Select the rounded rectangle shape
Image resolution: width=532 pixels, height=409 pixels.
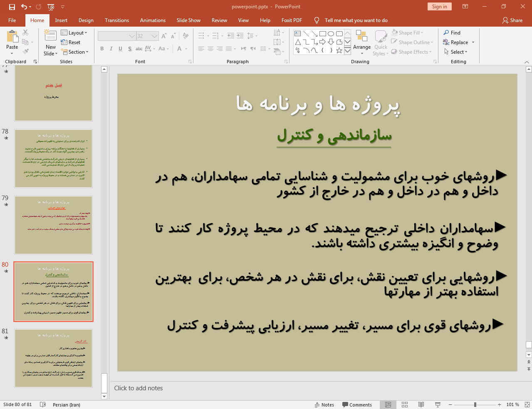coord(339,34)
